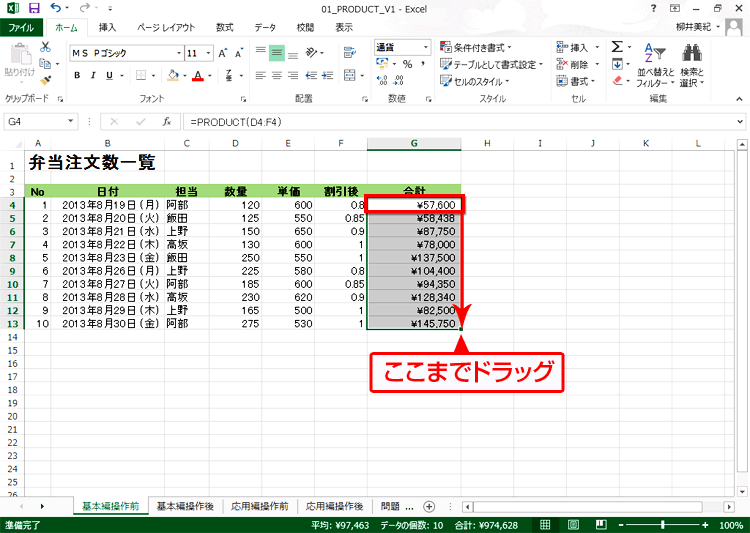The image size is (750, 533).
Task: Click the Save icon in quick access toolbar
Action: 34,8
